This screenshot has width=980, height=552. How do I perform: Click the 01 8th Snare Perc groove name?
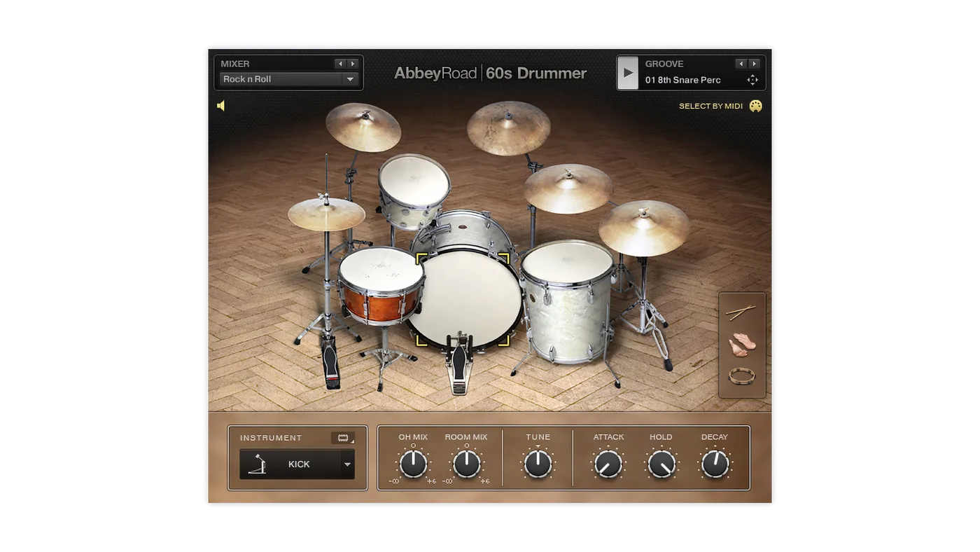point(682,80)
